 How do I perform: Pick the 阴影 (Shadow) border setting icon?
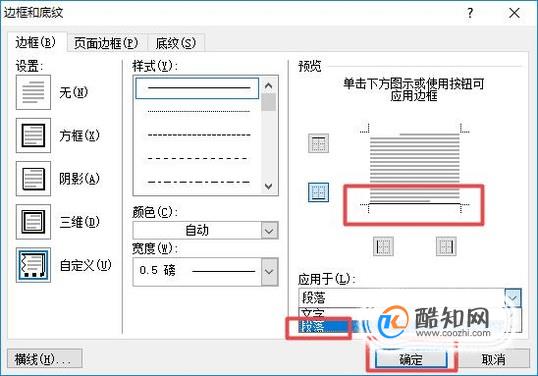click(33, 179)
